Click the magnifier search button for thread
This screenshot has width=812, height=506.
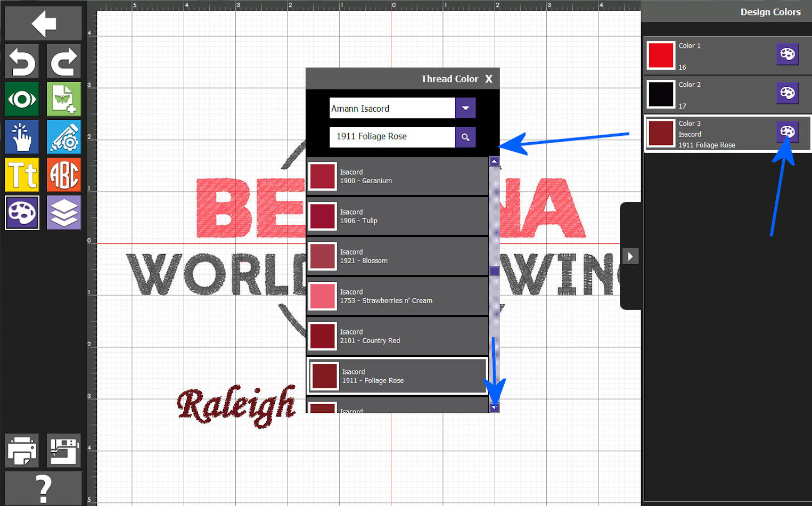[465, 137]
